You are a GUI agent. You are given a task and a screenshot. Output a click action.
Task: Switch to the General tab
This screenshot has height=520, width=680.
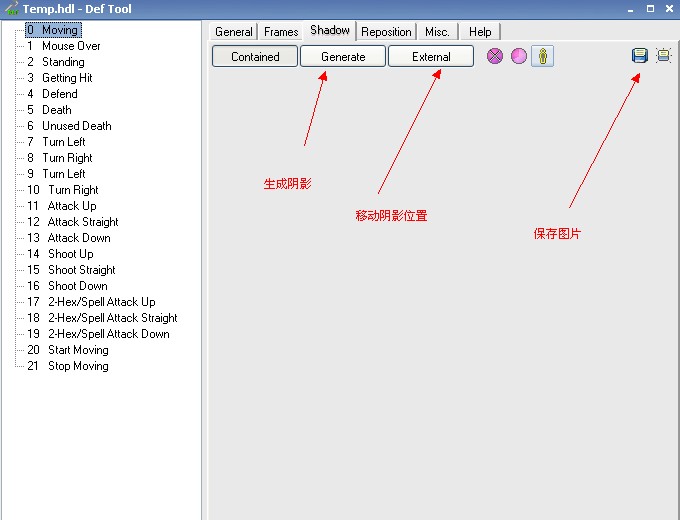tap(234, 32)
